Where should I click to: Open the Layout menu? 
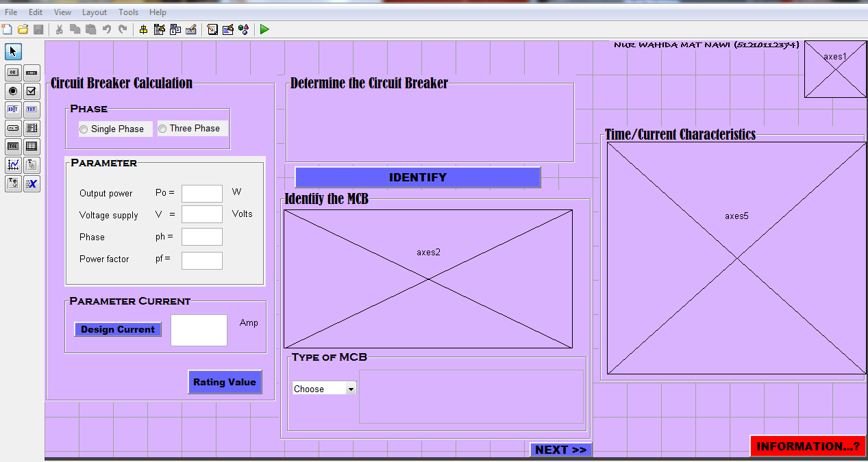coord(94,12)
